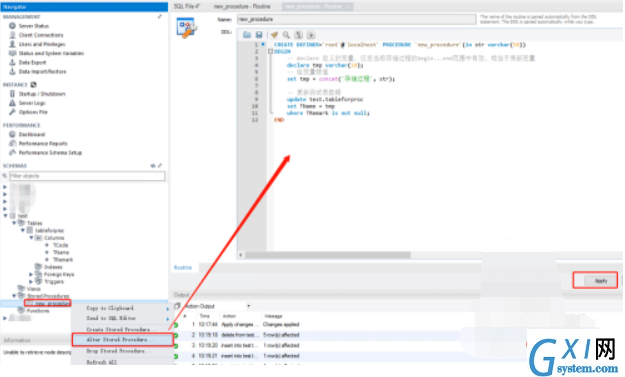Click the 'Changes applied' message cell

point(281,324)
